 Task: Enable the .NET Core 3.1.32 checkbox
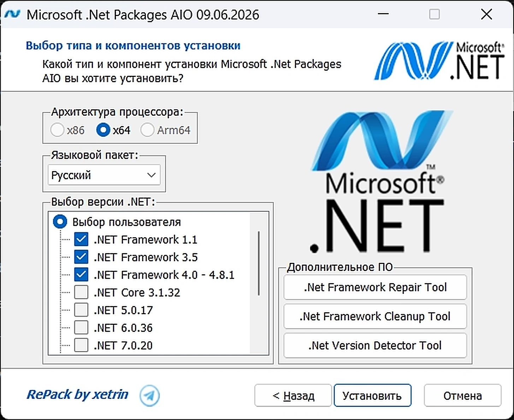pyautogui.click(x=81, y=293)
